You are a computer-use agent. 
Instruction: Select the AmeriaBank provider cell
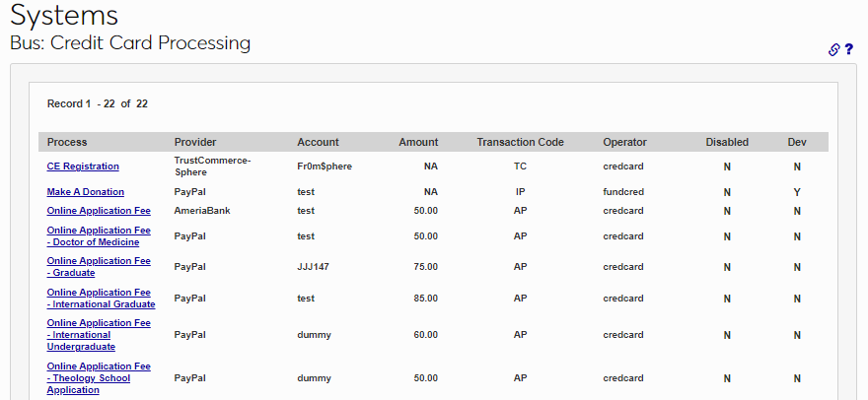click(202, 211)
